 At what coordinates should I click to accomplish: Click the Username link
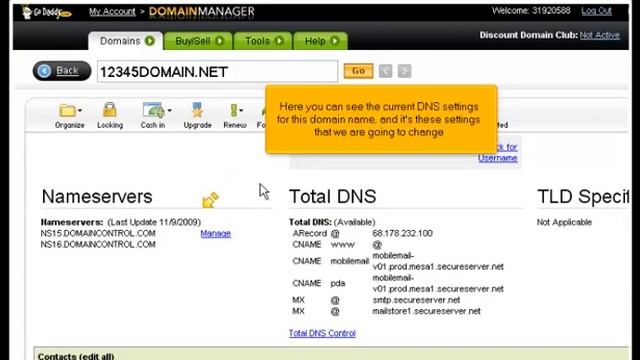498,158
